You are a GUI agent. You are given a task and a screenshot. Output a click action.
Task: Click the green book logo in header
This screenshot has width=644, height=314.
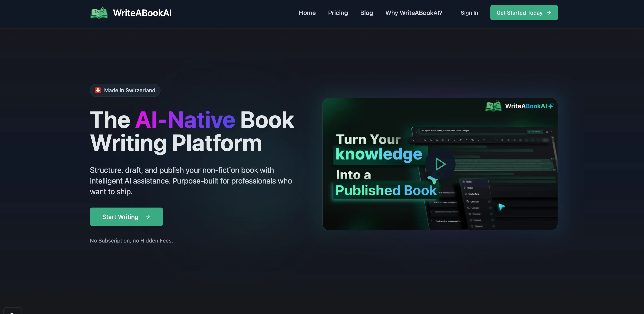(x=99, y=13)
